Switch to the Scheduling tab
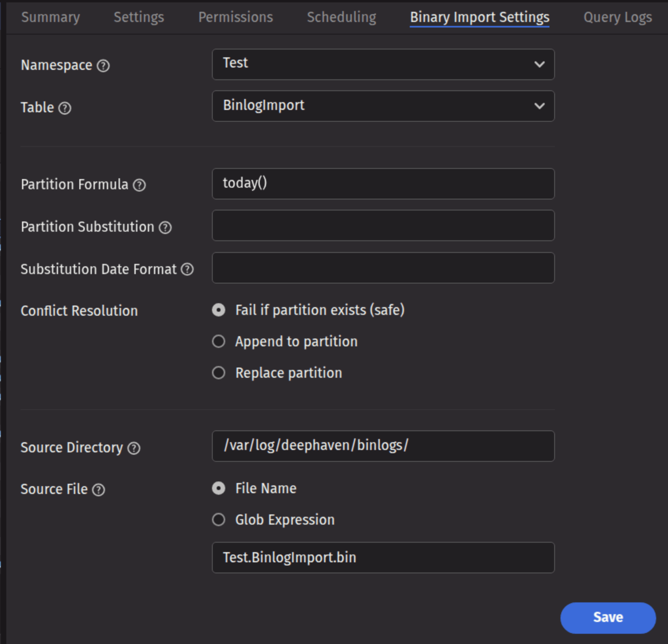Image resolution: width=668 pixels, height=644 pixels. [341, 17]
